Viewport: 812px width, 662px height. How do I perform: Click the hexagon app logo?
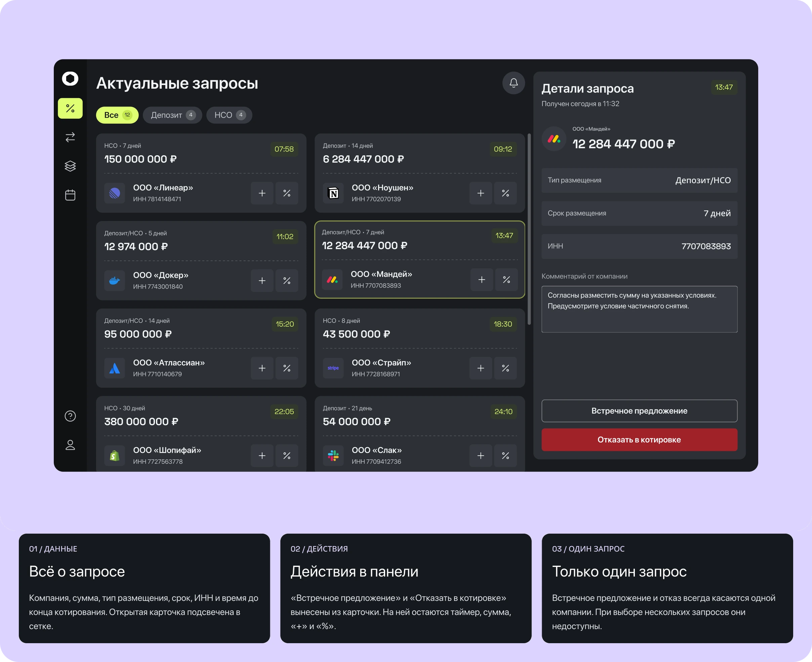coord(70,79)
